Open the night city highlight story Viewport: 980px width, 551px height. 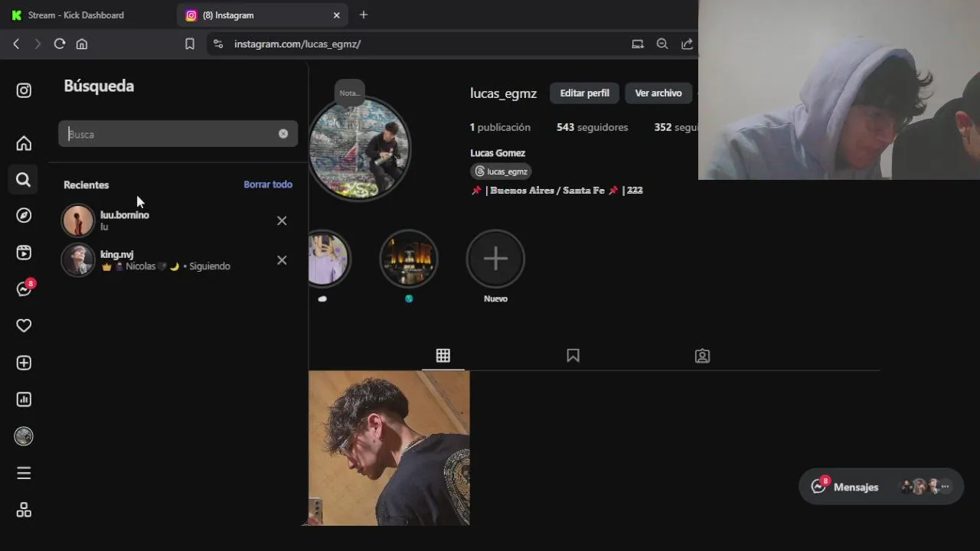click(x=409, y=259)
